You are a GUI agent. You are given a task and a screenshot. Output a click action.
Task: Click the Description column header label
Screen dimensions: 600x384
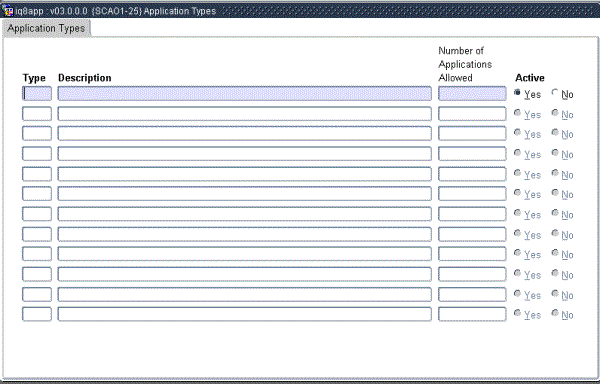pyautogui.click(x=85, y=78)
